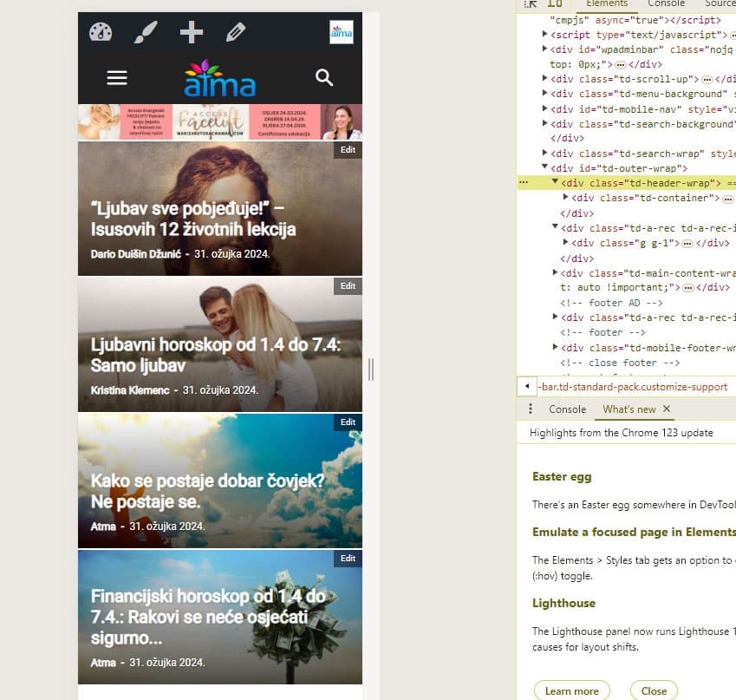736x700 pixels.
Task: Open site search with magnifier icon
Action: coord(324,77)
